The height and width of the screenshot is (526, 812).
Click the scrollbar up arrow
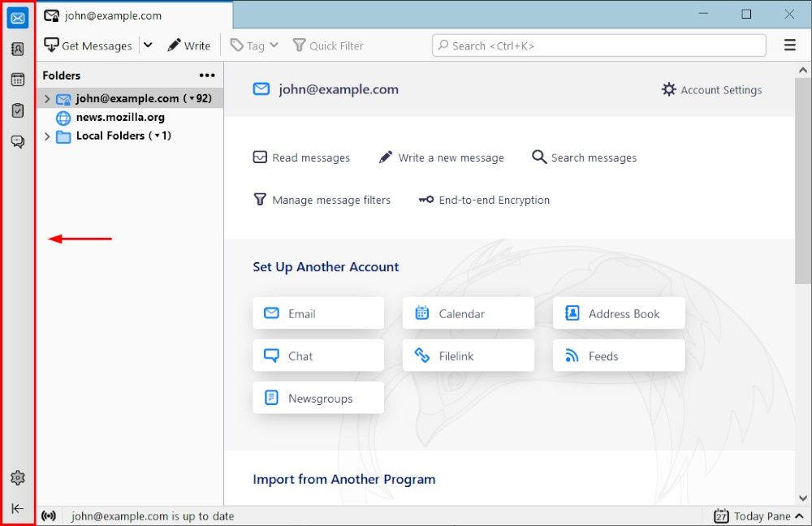click(x=803, y=70)
